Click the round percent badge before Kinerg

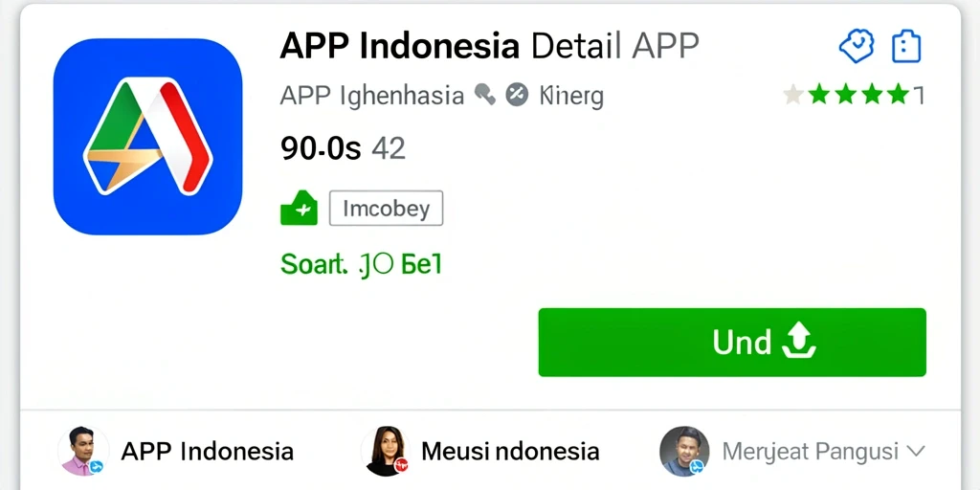[517, 95]
